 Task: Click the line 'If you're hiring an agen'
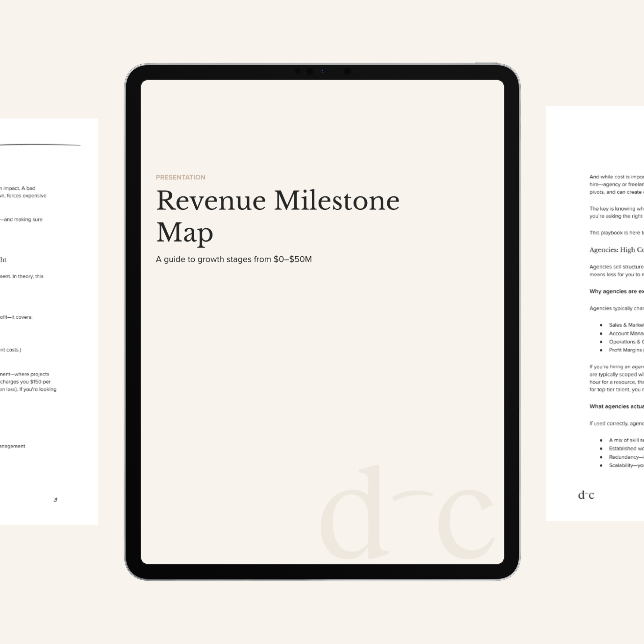coord(616,367)
